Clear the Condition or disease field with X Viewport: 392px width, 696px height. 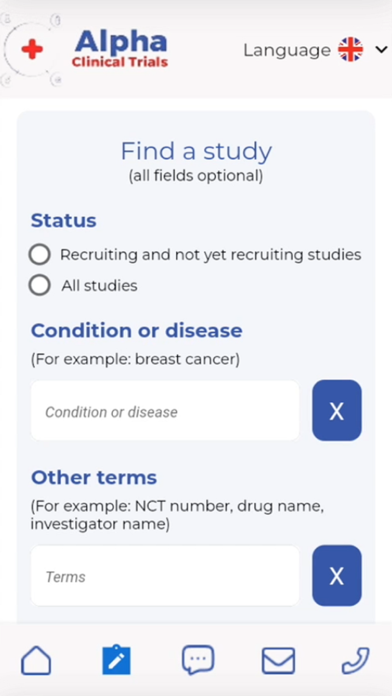pyautogui.click(x=337, y=410)
